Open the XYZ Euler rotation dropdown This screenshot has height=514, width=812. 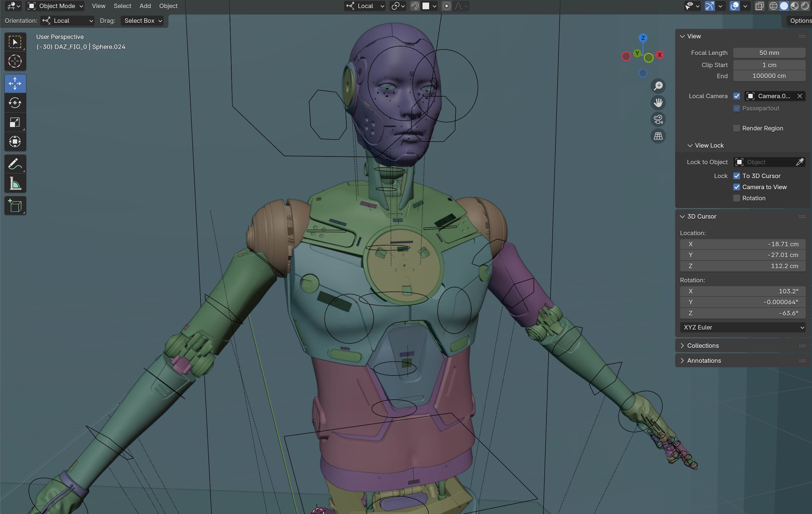click(742, 327)
